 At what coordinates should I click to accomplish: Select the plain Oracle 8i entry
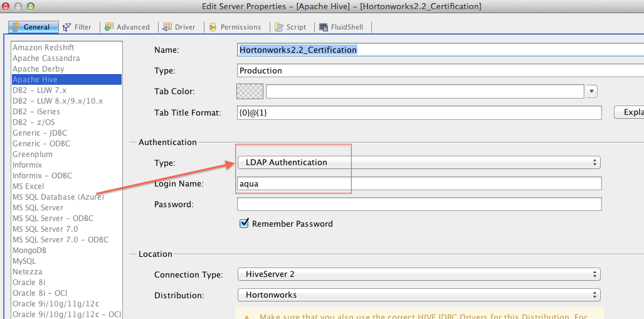[x=67, y=283]
